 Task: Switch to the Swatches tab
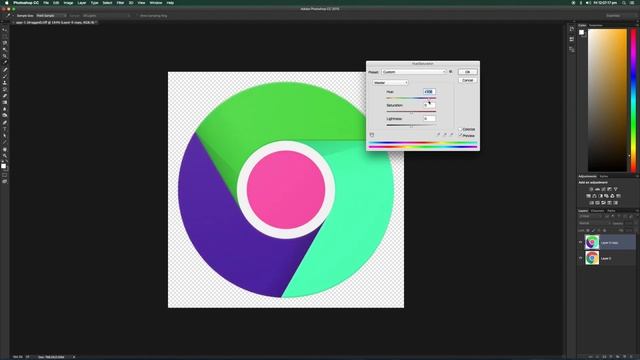[x=596, y=25]
